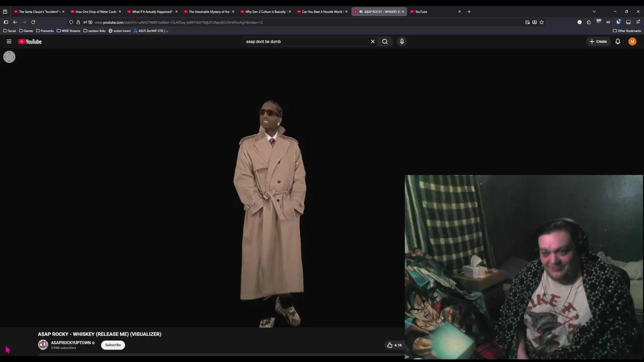Open the Games bookmarks folder
The image size is (644, 362).
pyautogui.click(x=26, y=31)
